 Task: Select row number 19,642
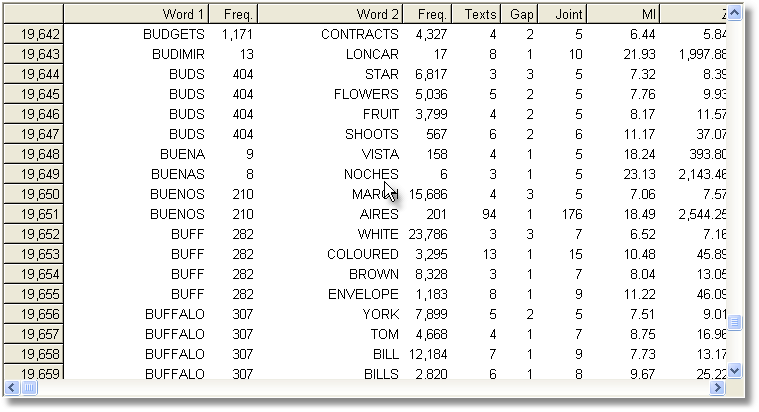[x=32, y=34]
